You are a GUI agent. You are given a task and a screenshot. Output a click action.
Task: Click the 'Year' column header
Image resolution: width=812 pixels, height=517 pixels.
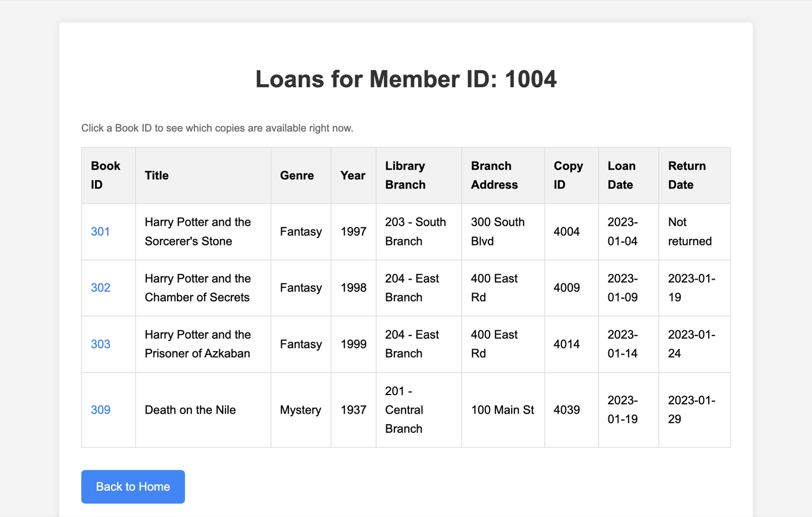coord(354,175)
